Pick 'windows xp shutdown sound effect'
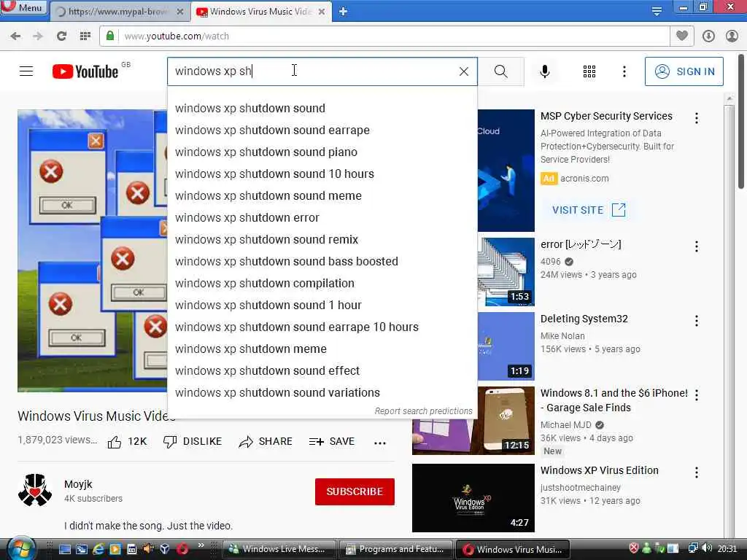Image resolution: width=747 pixels, height=560 pixels. click(322, 371)
